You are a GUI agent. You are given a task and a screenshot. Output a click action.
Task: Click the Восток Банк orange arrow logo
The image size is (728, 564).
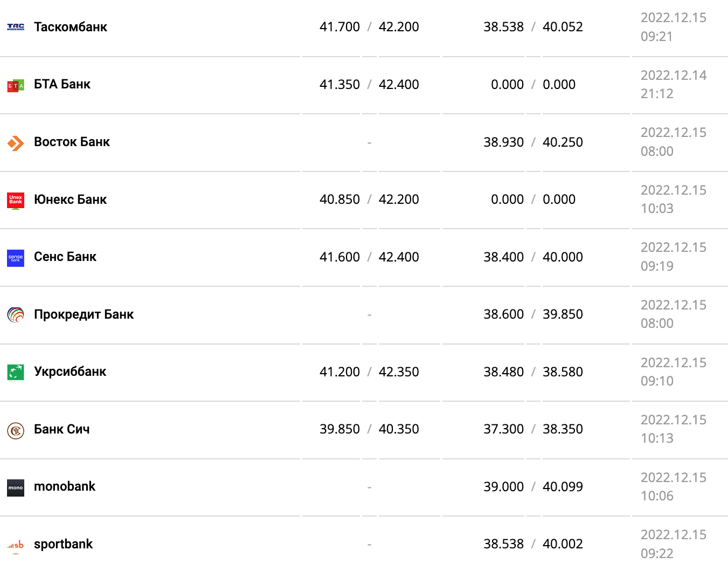[x=16, y=143]
